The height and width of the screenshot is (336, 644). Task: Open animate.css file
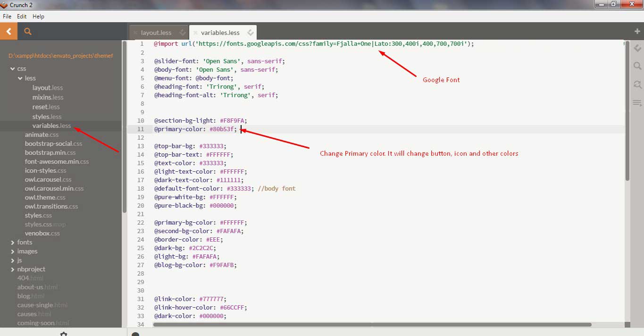coord(42,134)
